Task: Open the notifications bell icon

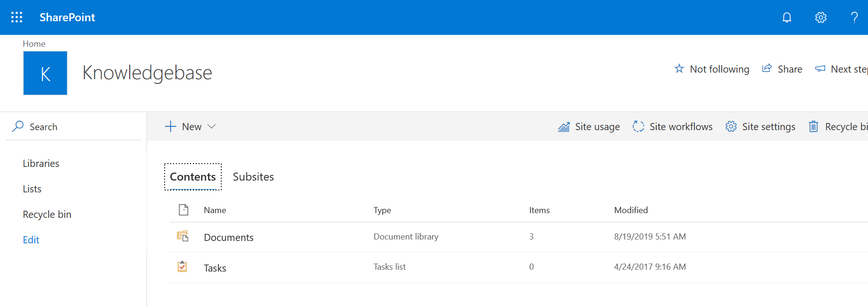Action: pos(787,17)
